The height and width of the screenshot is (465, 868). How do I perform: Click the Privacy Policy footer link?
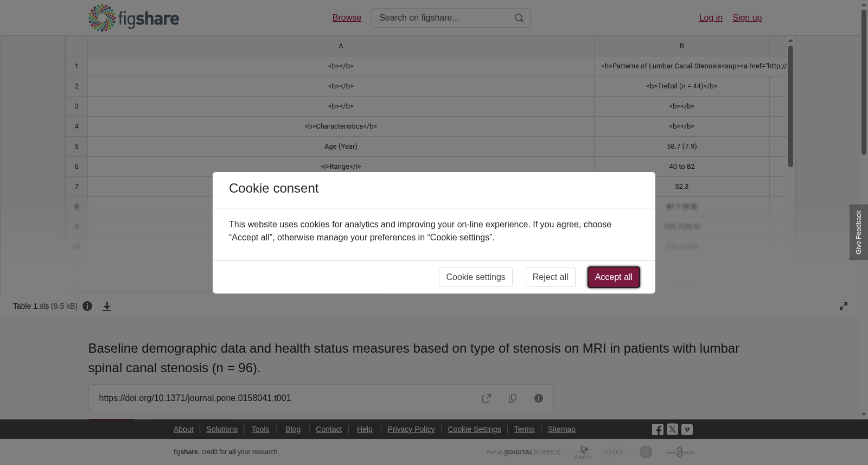(411, 429)
